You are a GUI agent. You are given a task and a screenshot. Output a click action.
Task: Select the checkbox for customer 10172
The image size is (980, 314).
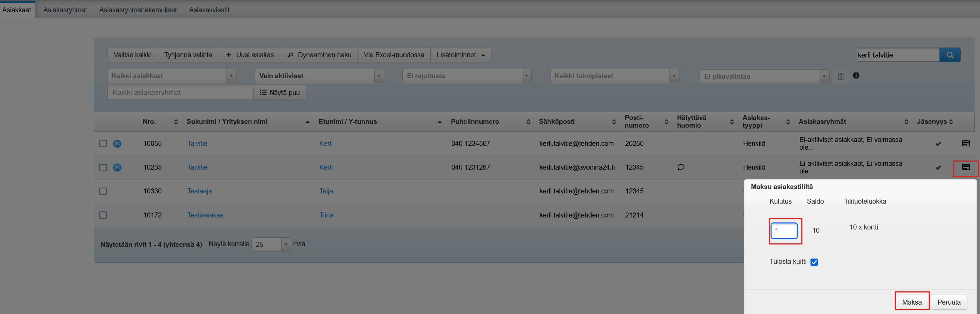(103, 215)
